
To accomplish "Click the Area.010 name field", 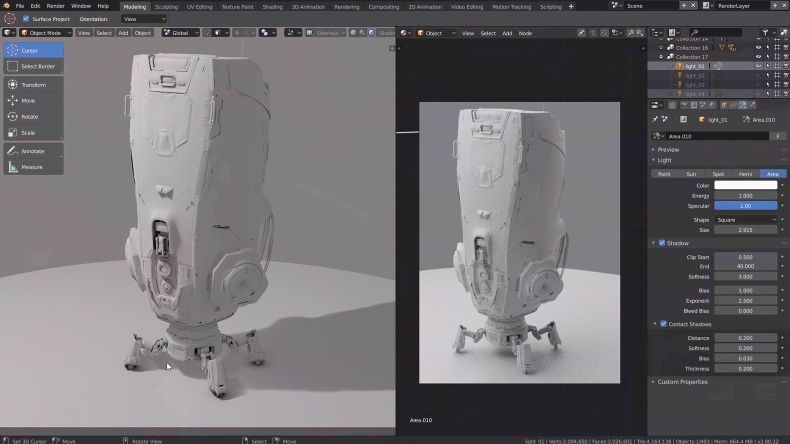I will (717, 136).
